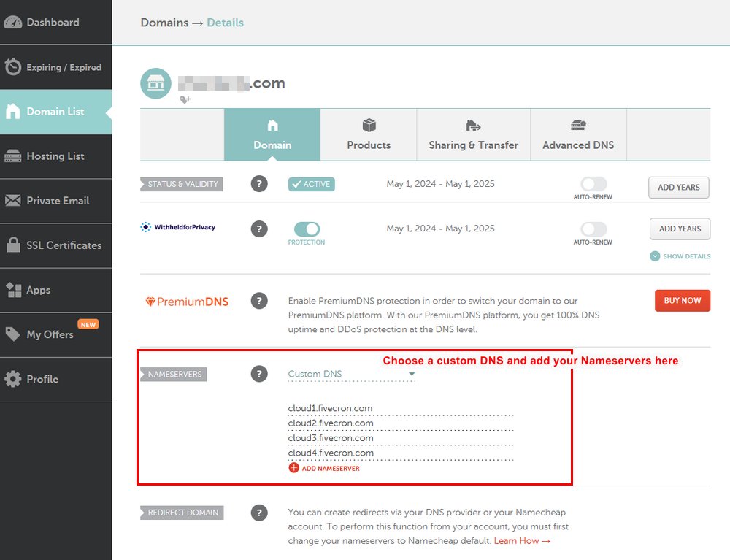Open help icon for Nameservers

point(259,374)
